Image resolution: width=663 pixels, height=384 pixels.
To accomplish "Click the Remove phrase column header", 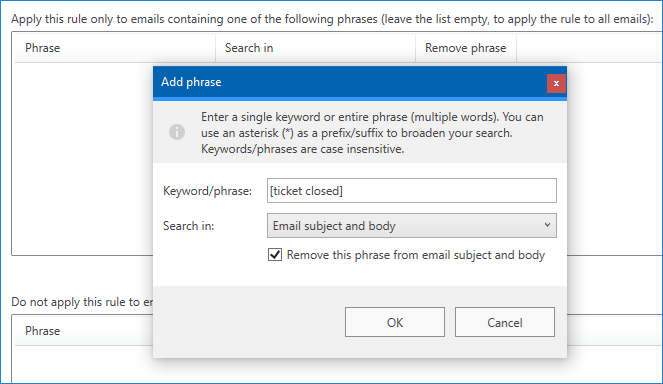I will coord(466,48).
